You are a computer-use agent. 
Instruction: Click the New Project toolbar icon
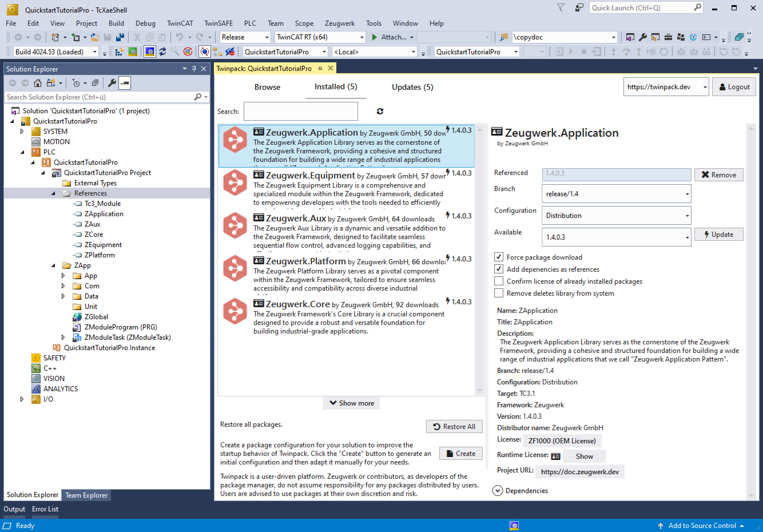(55, 37)
